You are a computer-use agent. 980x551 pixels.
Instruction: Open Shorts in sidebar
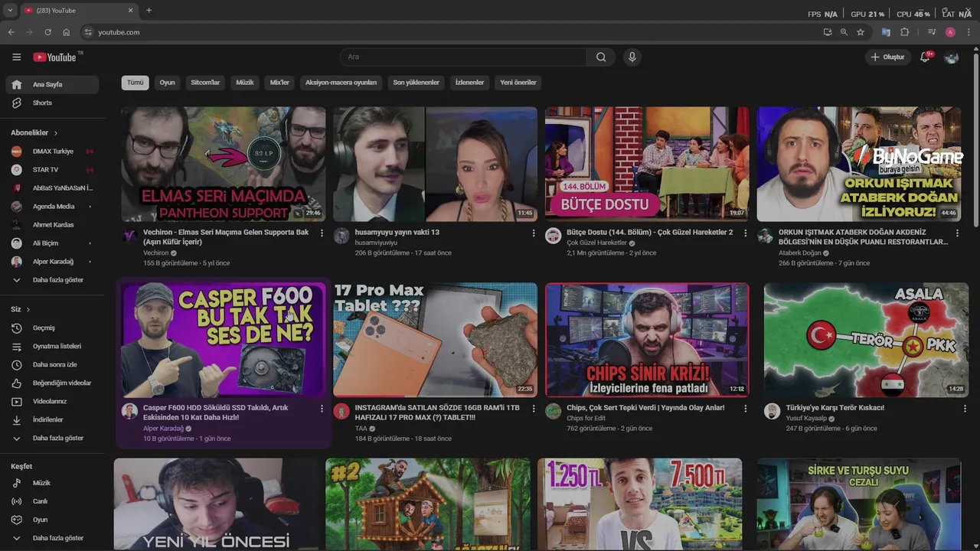(51, 103)
